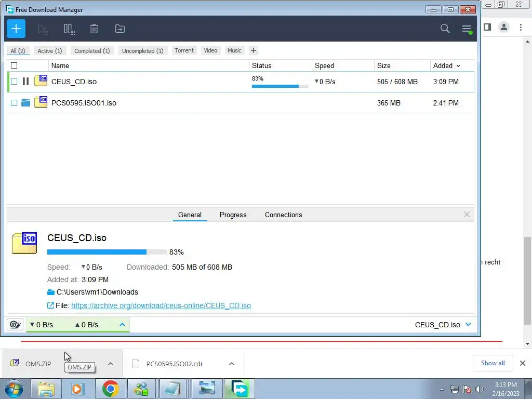This screenshot has height=399, width=532.
Task: Click the blue add download plus button
Action: 16,29
